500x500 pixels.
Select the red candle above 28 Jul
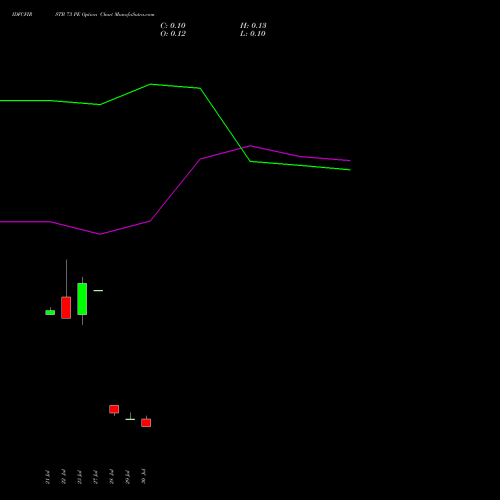114,409
